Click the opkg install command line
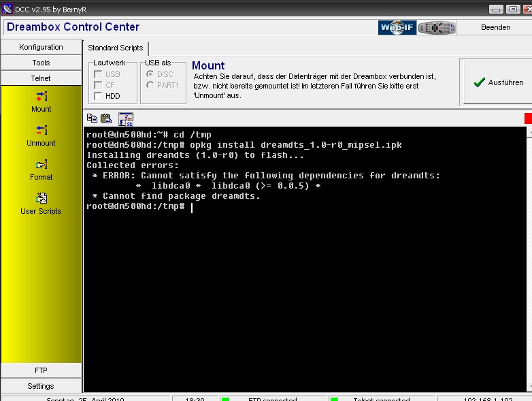The width and height of the screenshot is (532, 401). (x=244, y=145)
